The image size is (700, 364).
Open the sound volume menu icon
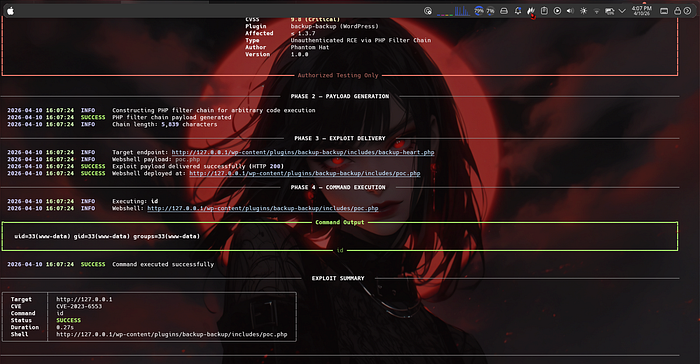point(570,11)
